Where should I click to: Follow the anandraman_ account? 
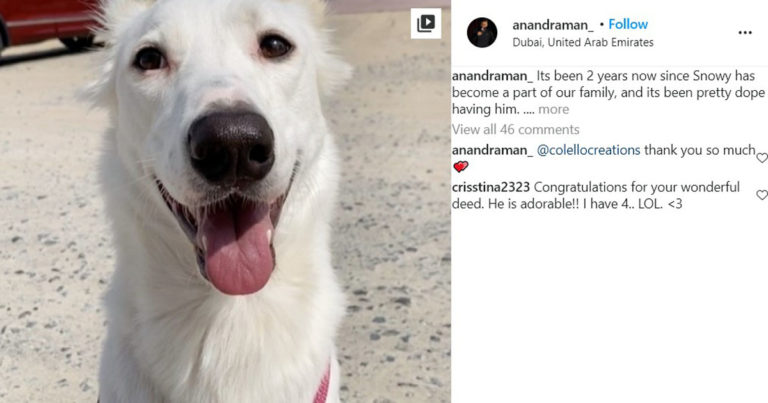pos(628,24)
